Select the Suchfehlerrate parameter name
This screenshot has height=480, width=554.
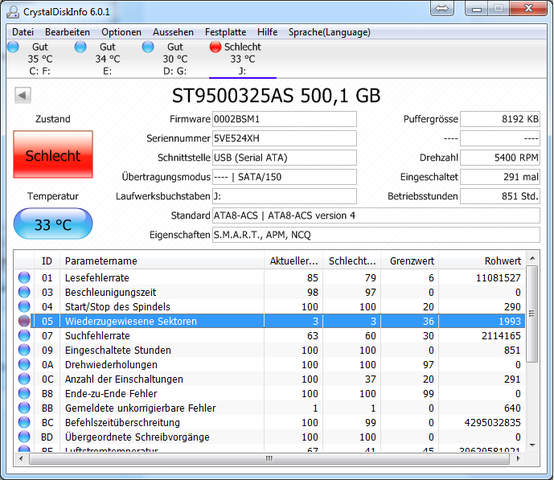[97, 336]
